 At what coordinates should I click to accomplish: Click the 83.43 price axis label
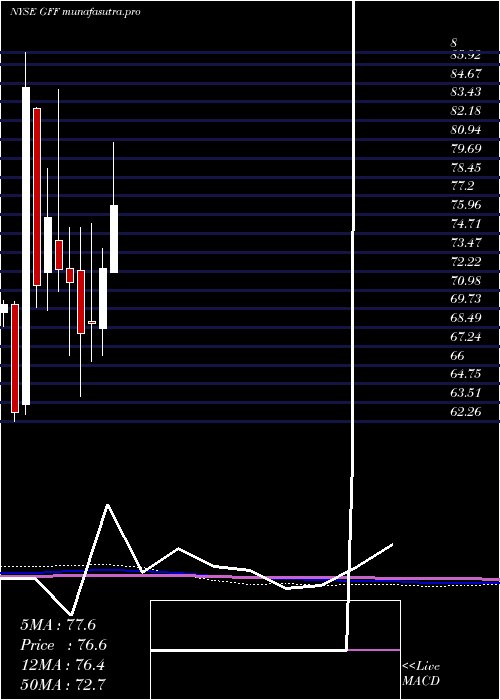[x=466, y=92]
